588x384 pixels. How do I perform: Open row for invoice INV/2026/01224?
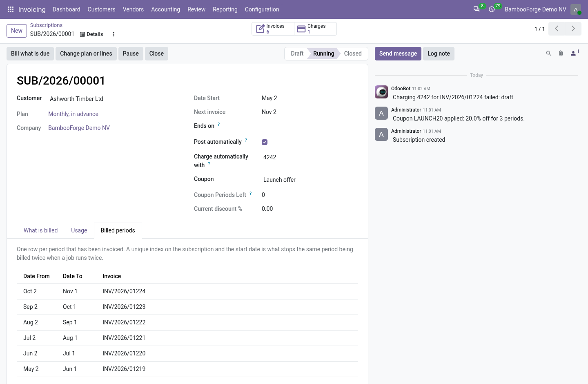point(187,291)
